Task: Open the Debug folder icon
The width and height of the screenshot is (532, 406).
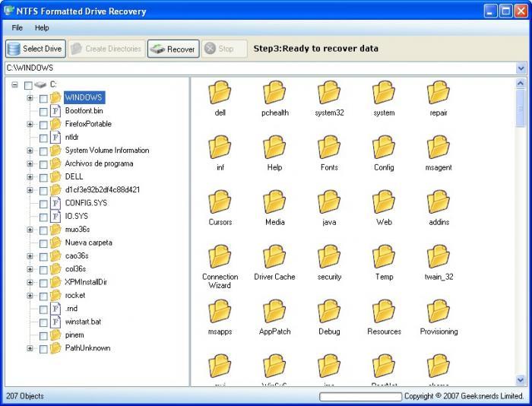Action: pos(329,311)
